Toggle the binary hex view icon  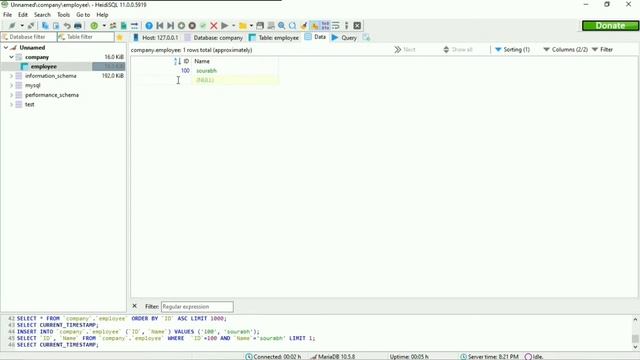[325, 26]
